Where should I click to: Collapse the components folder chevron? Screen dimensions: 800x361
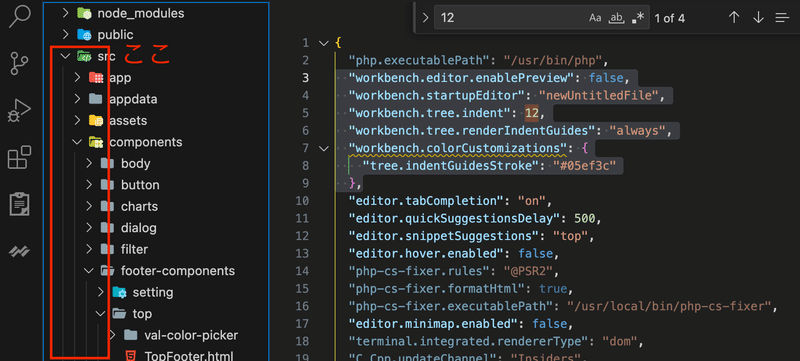(77, 142)
